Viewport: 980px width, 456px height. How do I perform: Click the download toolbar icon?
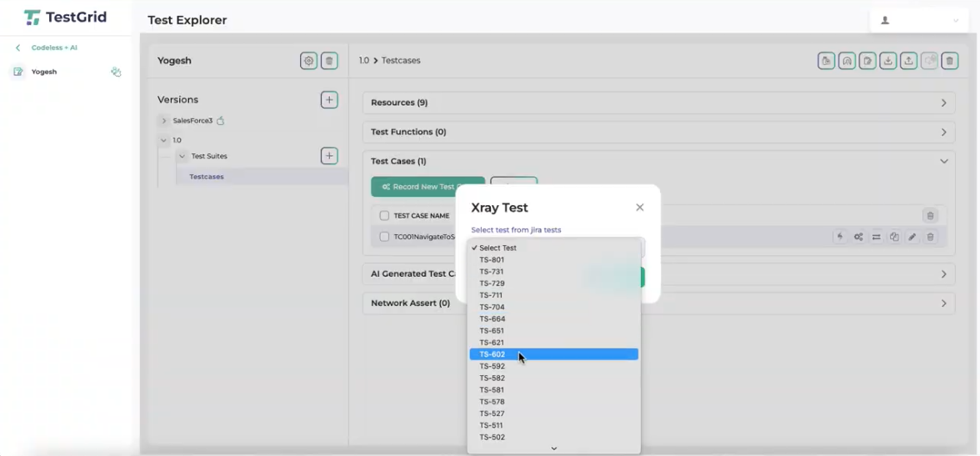click(888, 61)
